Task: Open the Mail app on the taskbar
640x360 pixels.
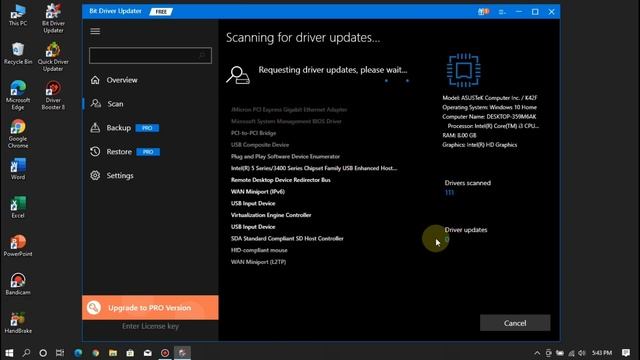Action: [x=148, y=353]
